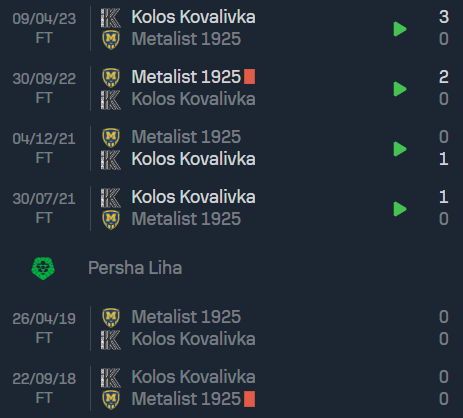Open Kolos Kovalivka team name in 30/07/21 match

[x=193, y=197]
